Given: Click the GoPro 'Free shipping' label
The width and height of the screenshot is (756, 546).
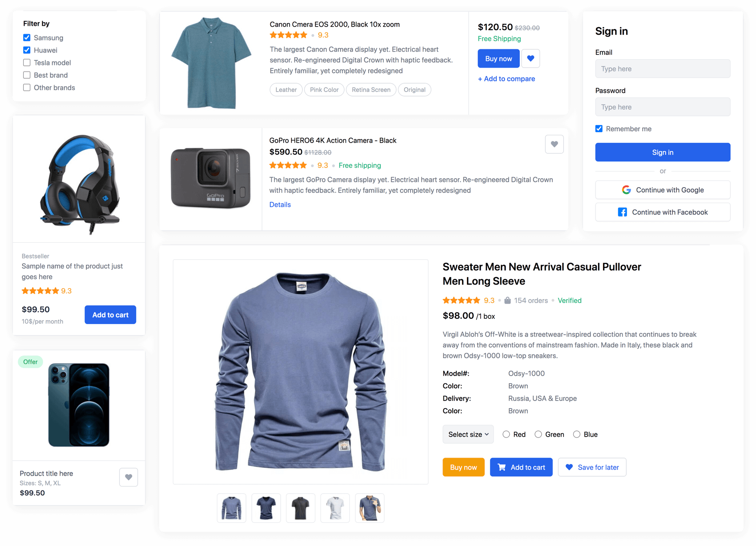Looking at the screenshot, I should 360,165.
